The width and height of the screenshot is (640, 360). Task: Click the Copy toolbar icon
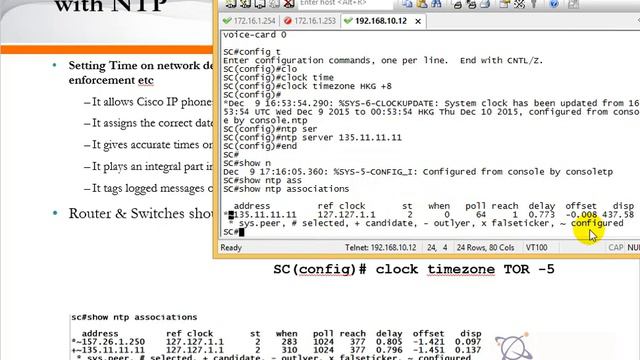pyautogui.click(x=407, y=4)
